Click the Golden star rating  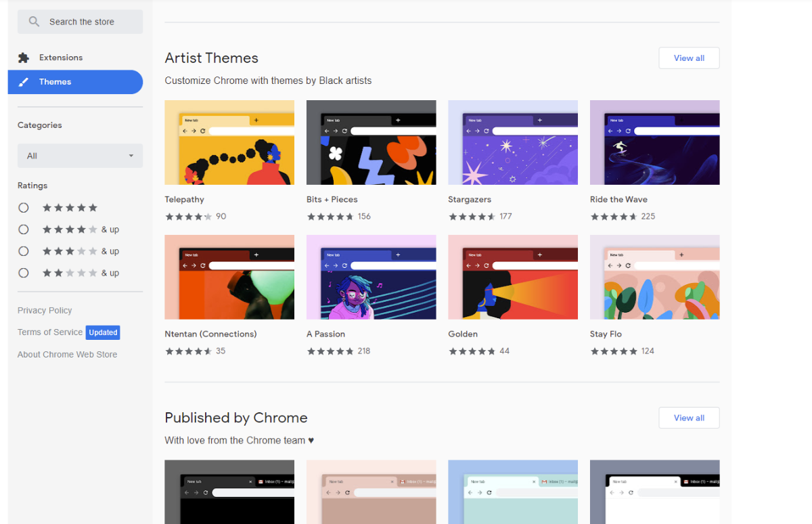472,351
